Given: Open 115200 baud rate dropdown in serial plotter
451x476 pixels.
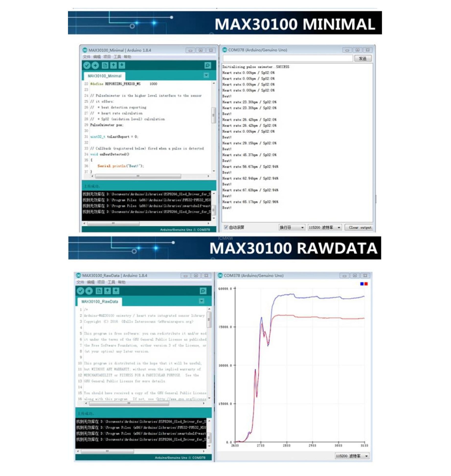Looking at the screenshot, I should click(x=352, y=456).
